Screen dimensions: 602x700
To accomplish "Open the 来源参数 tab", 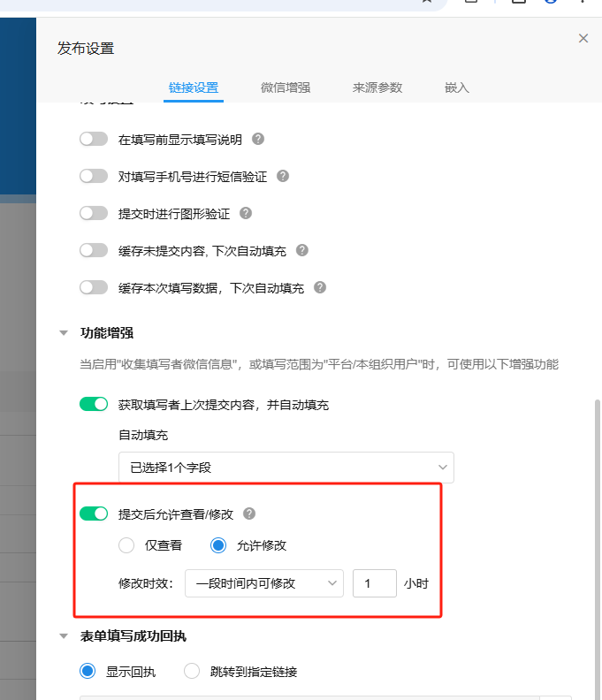I will (x=377, y=87).
